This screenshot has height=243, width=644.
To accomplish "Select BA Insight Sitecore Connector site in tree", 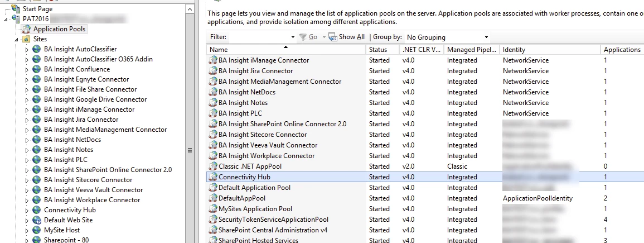I will pos(88,180).
